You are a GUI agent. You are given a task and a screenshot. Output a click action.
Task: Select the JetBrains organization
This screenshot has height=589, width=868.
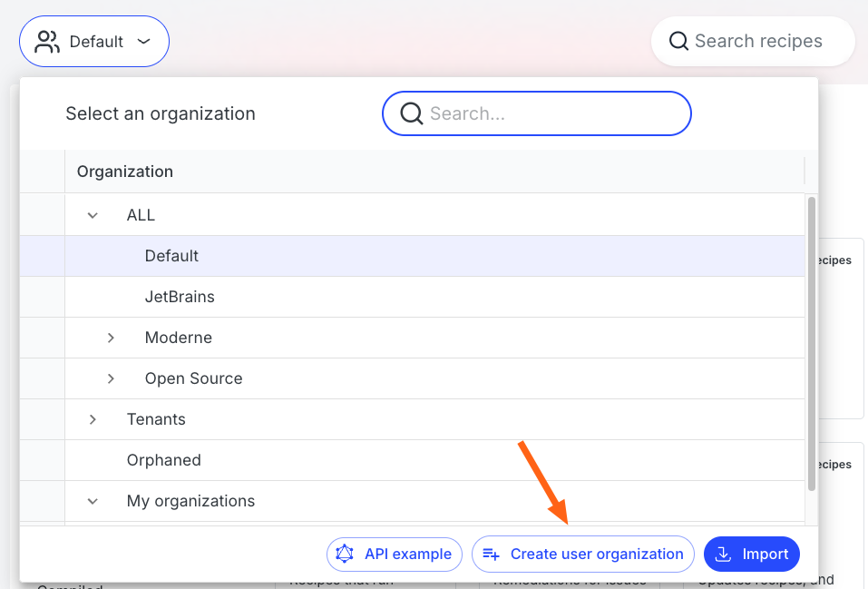[x=180, y=297]
